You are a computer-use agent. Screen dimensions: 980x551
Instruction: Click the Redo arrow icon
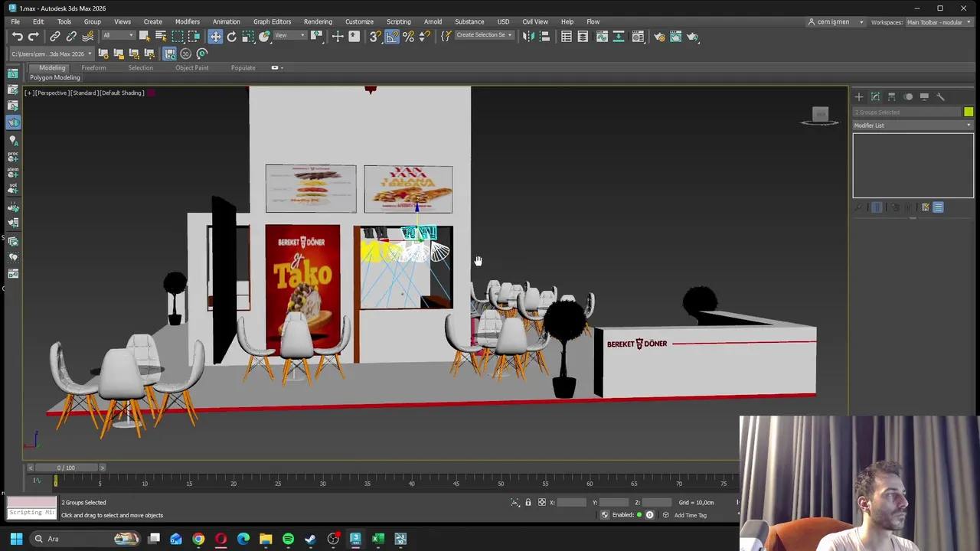click(x=33, y=36)
